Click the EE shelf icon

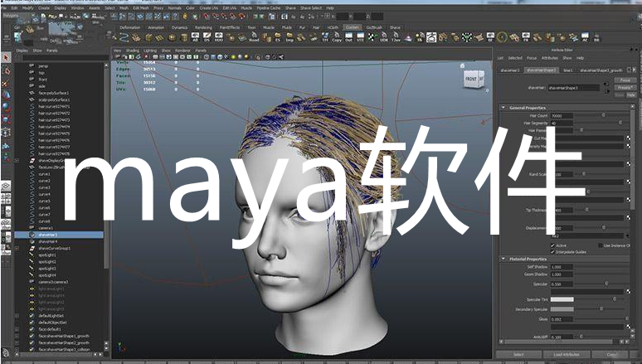tap(490, 37)
